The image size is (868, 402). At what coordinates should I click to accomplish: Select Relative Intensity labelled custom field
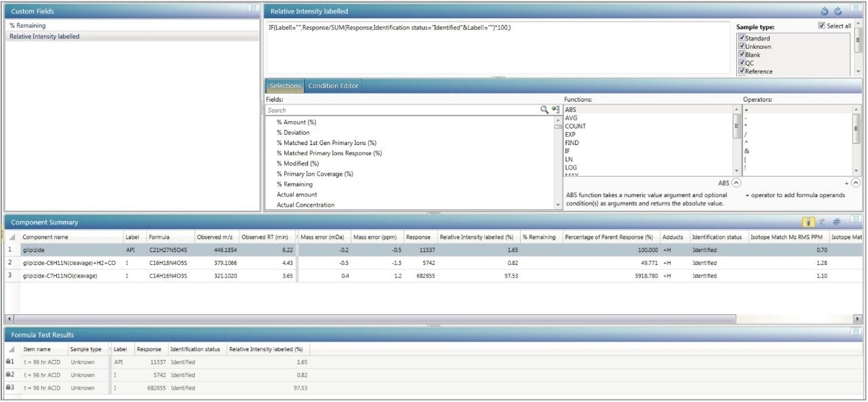(x=132, y=36)
